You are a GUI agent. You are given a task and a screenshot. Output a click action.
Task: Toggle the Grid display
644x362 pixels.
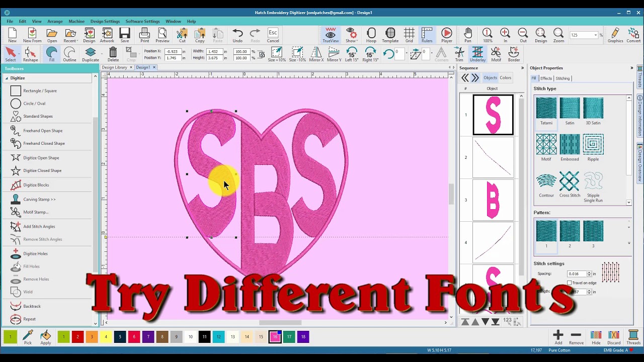pyautogui.click(x=409, y=35)
